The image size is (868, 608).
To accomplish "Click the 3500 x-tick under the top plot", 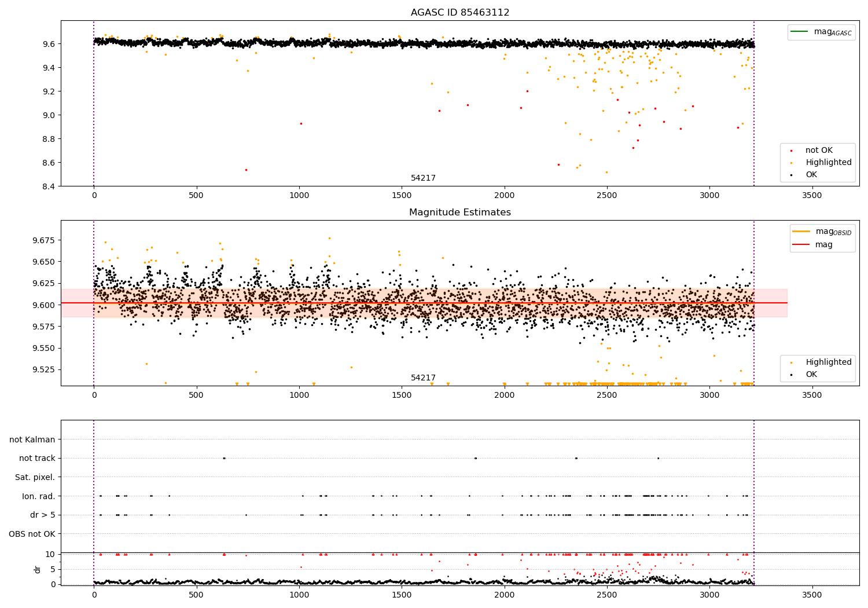I will pyautogui.click(x=812, y=196).
